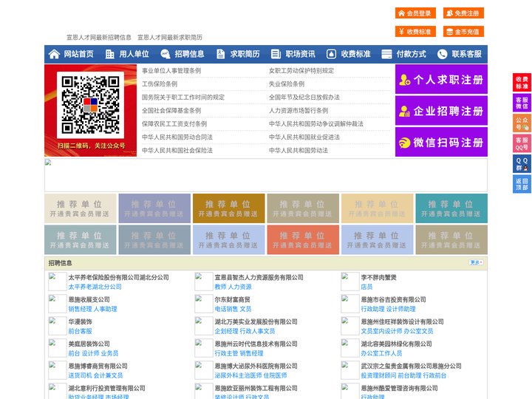Open company 恩施州云时代信息技术有限公司

point(256,344)
